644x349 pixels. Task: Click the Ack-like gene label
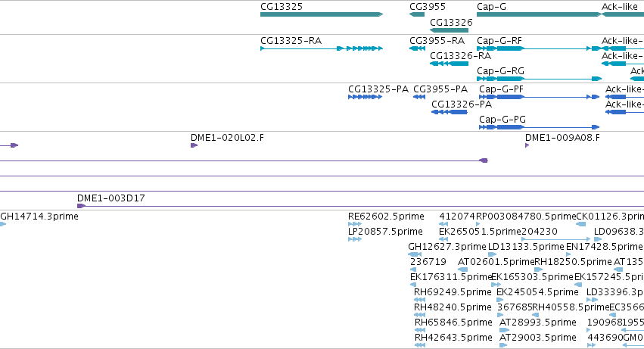[x=619, y=7]
